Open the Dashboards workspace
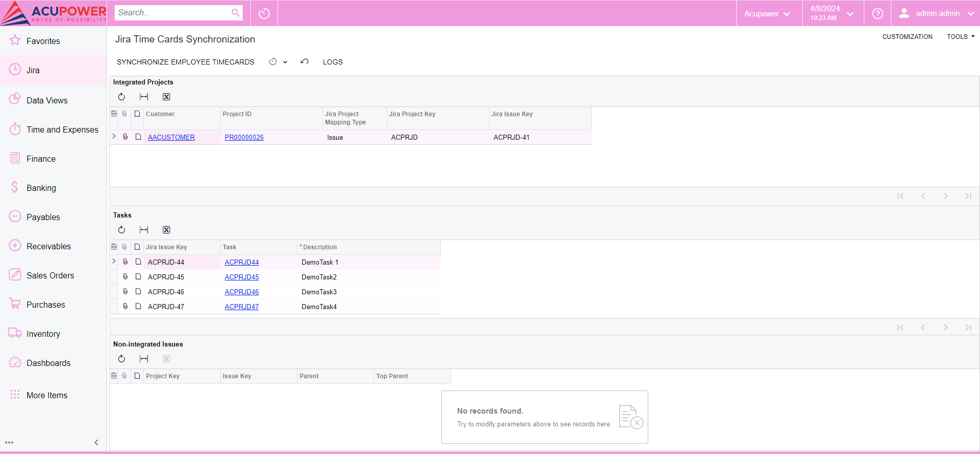This screenshot has width=980, height=454. 53,363
